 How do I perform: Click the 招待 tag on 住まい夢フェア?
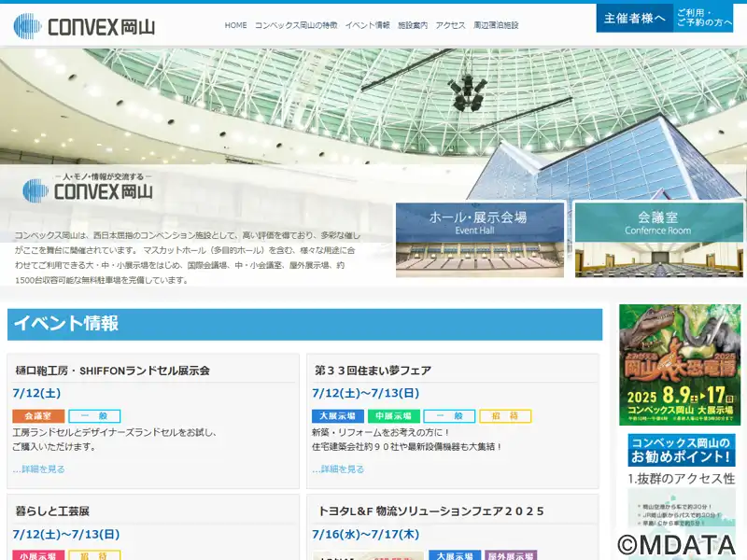[x=505, y=416]
